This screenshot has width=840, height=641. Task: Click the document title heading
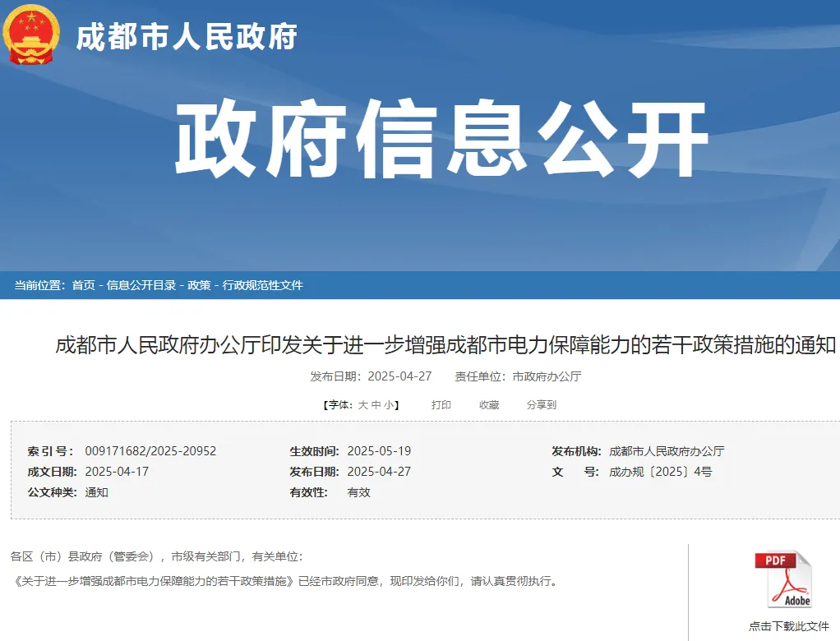coord(445,345)
